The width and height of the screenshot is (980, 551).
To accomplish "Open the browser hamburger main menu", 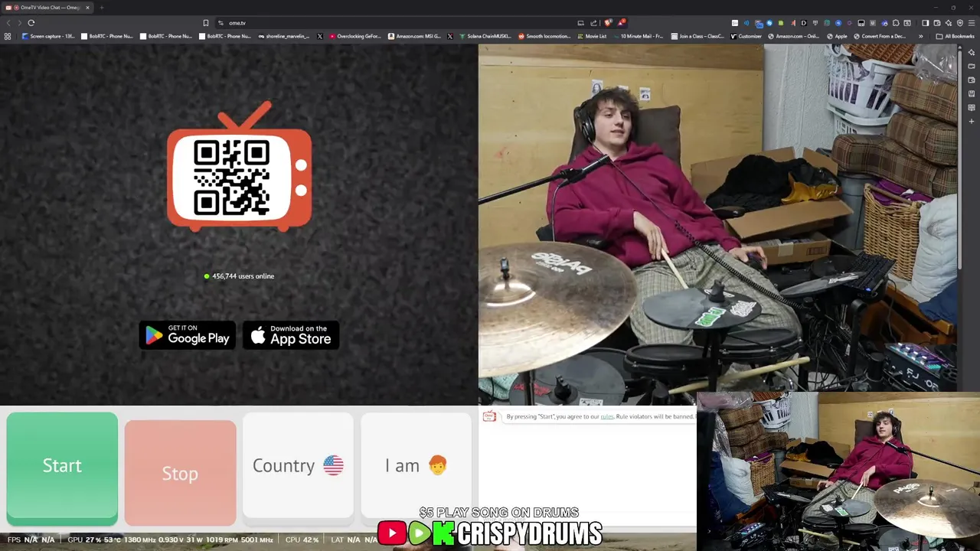I will 972,23.
